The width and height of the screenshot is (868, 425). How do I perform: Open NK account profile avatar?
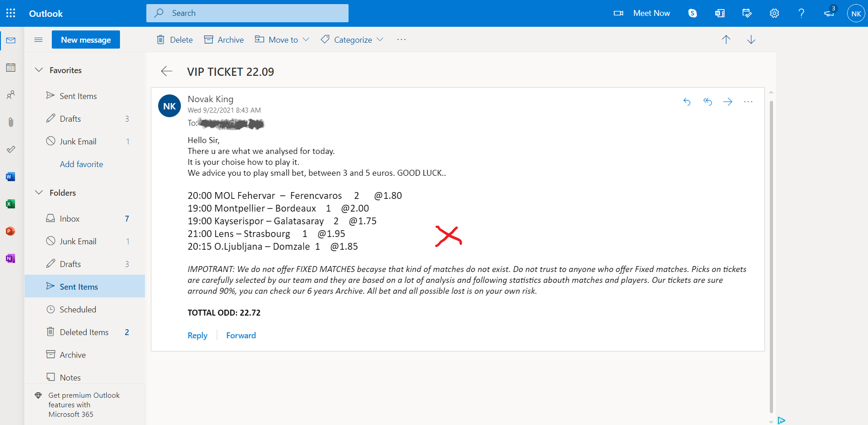(x=856, y=13)
